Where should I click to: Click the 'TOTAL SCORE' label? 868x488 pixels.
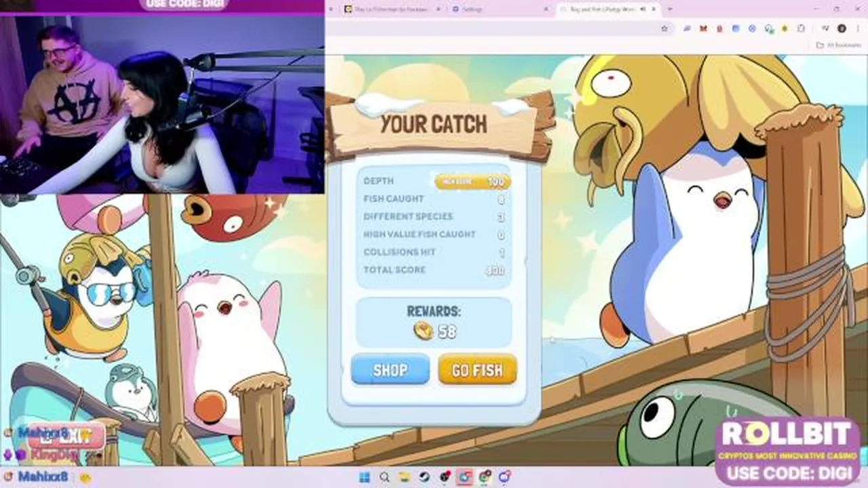point(395,270)
